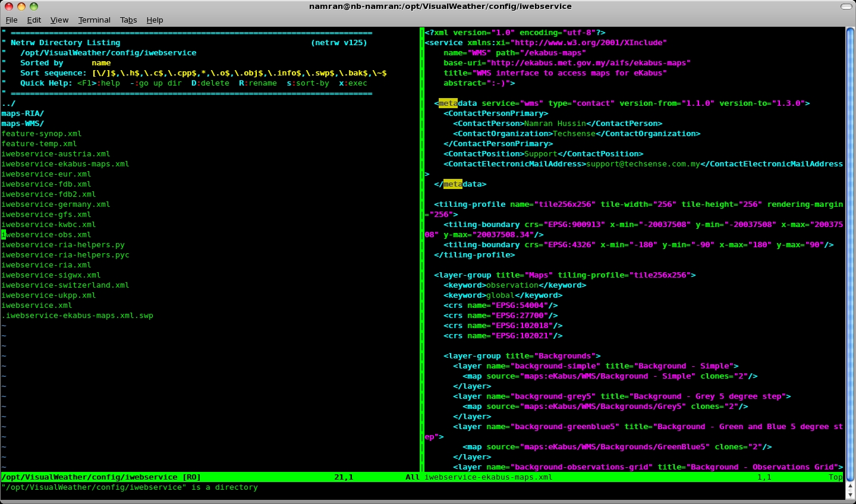Expand the maps-WMS/ directory

[23, 124]
